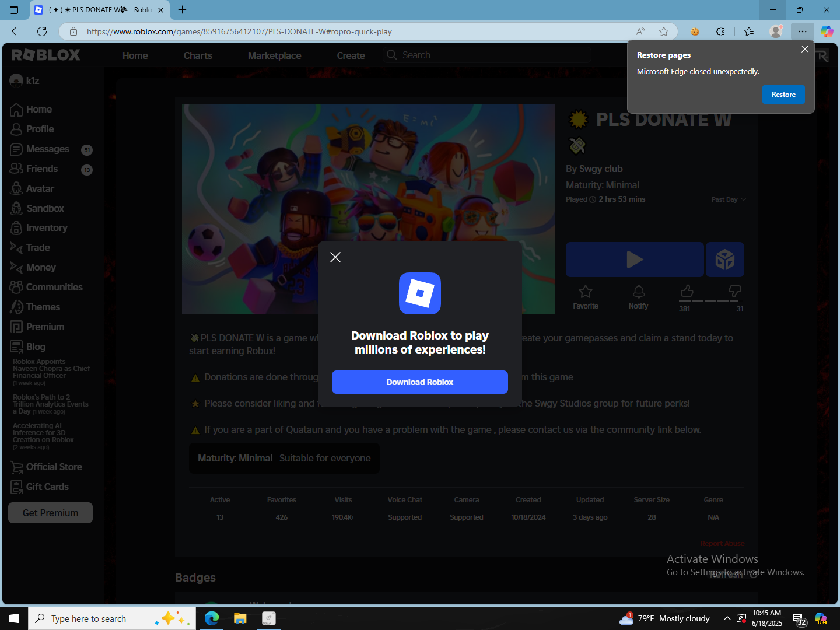This screenshot has width=840, height=630.
Task: Open Sandbox in the sidebar
Action: tap(37, 209)
